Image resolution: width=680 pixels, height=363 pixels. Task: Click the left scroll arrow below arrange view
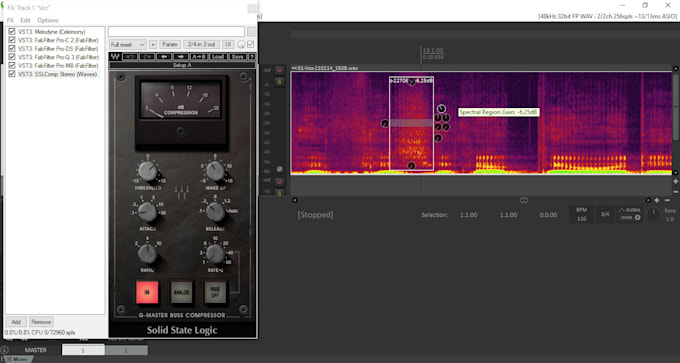pyautogui.click(x=294, y=200)
